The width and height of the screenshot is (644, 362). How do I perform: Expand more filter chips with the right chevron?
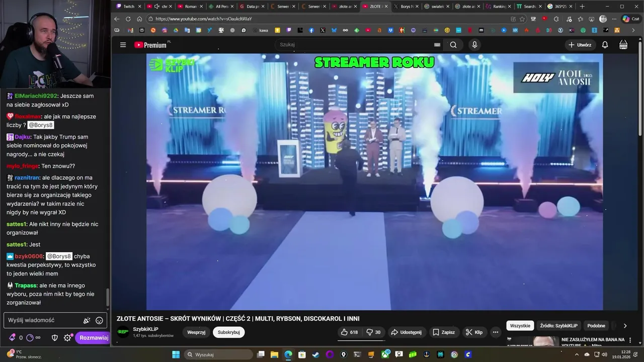coord(625,326)
